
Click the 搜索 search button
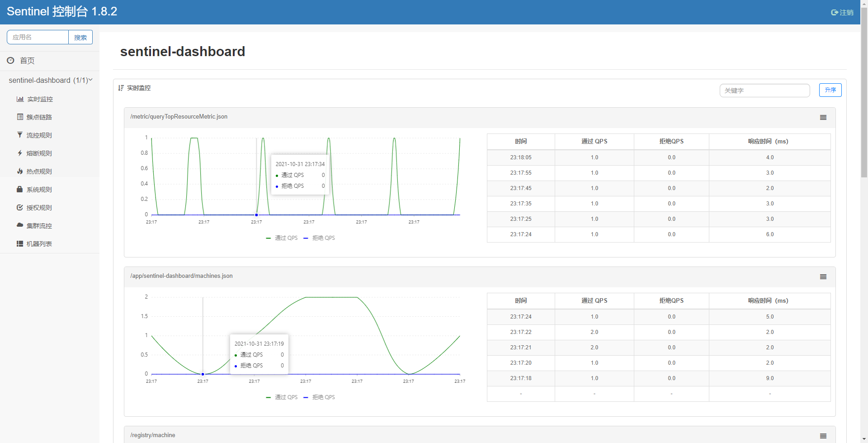pyautogui.click(x=80, y=37)
